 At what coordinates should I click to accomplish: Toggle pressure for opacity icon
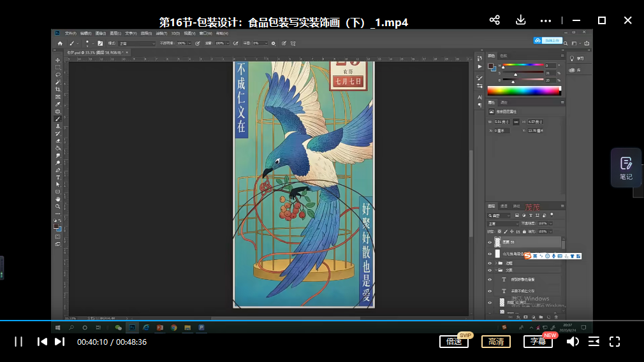[198, 43]
